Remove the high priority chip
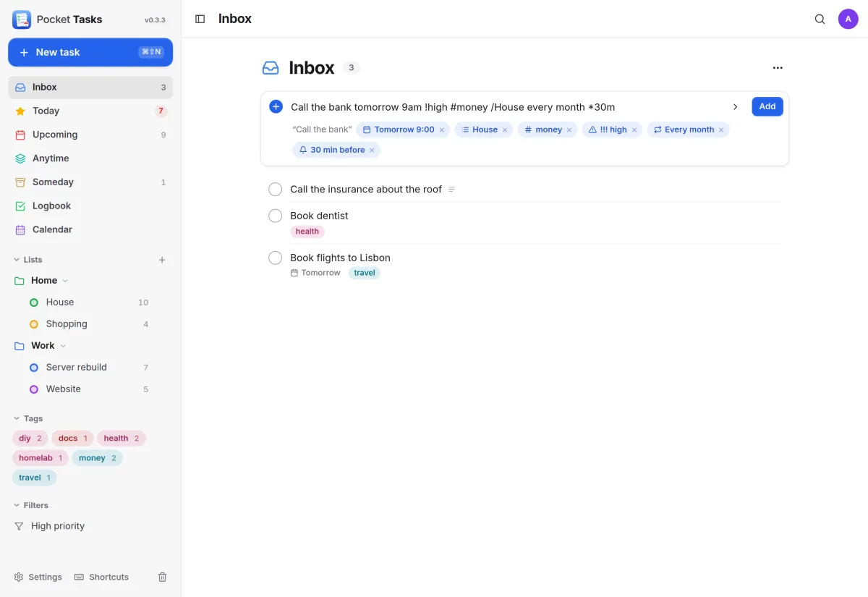The image size is (868, 597). [634, 130]
